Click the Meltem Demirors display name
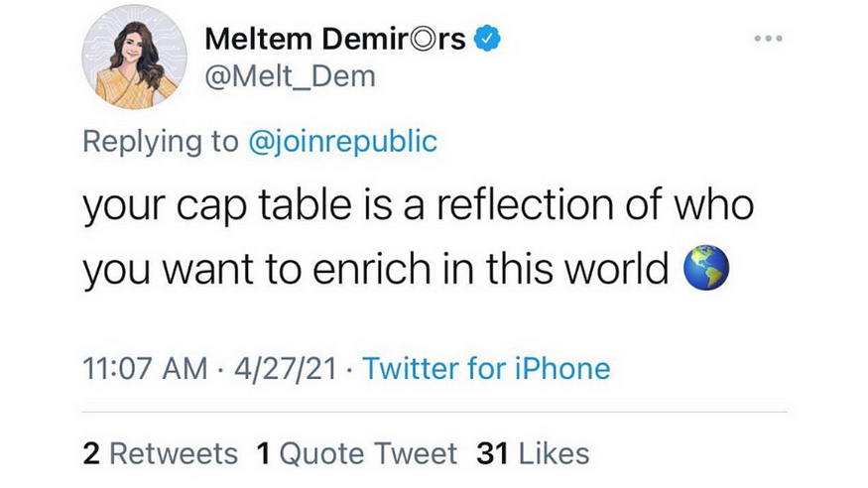868x488 pixels. click(x=335, y=40)
